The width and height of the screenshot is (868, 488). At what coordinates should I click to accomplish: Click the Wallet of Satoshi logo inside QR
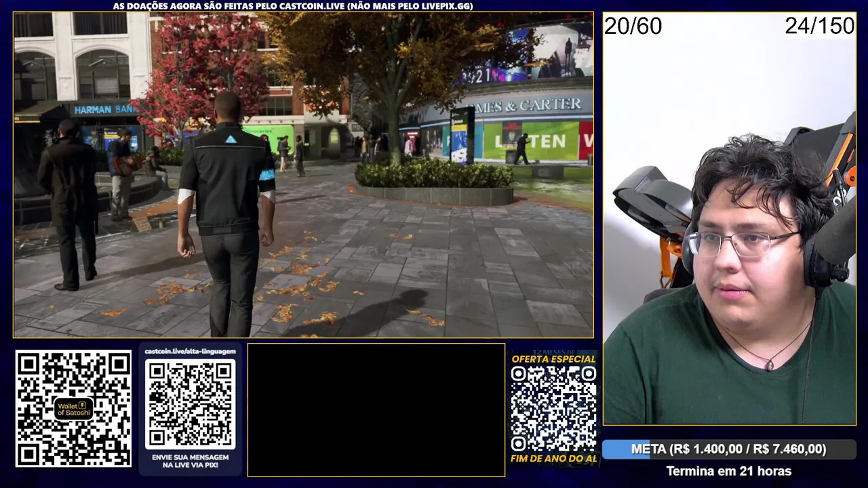[73, 409]
